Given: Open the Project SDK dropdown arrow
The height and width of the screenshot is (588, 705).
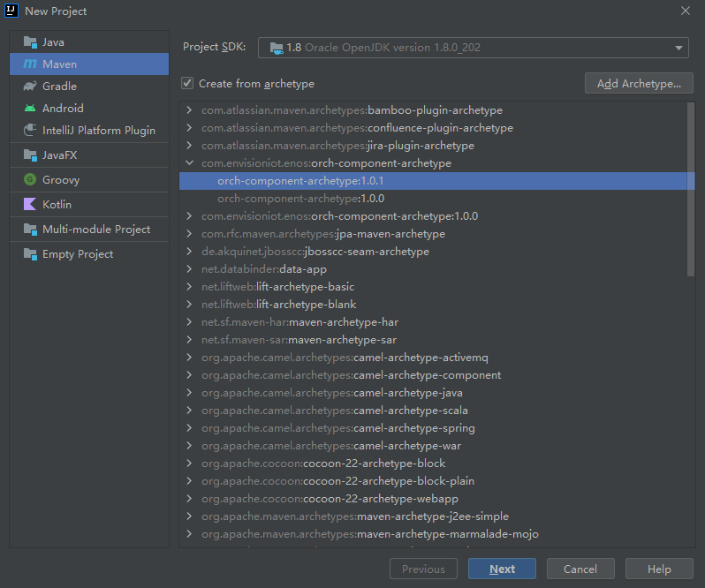Looking at the screenshot, I should coord(678,48).
